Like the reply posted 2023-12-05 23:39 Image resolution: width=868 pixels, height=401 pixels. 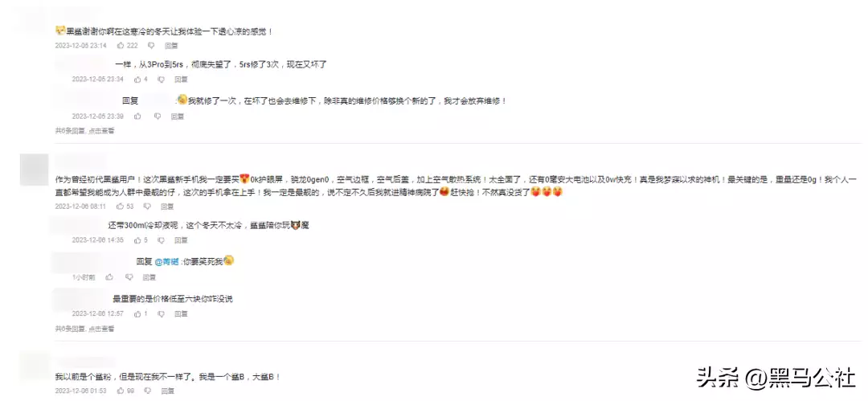point(137,117)
